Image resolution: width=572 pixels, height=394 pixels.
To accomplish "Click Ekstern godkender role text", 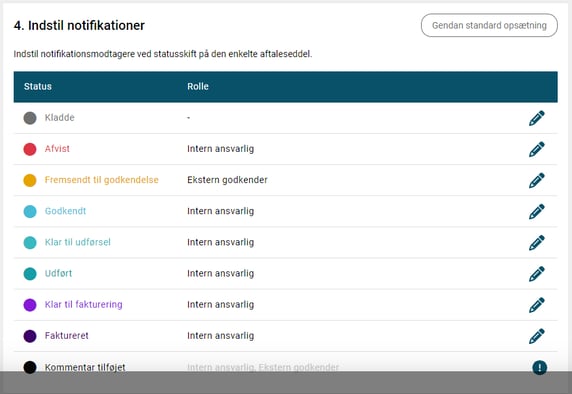I will click(227, 180).
